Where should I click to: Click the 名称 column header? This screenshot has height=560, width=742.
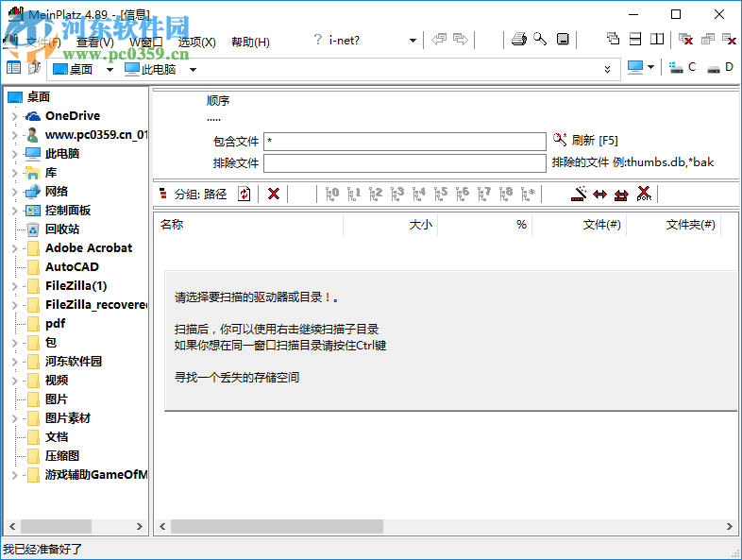point(248,225)
